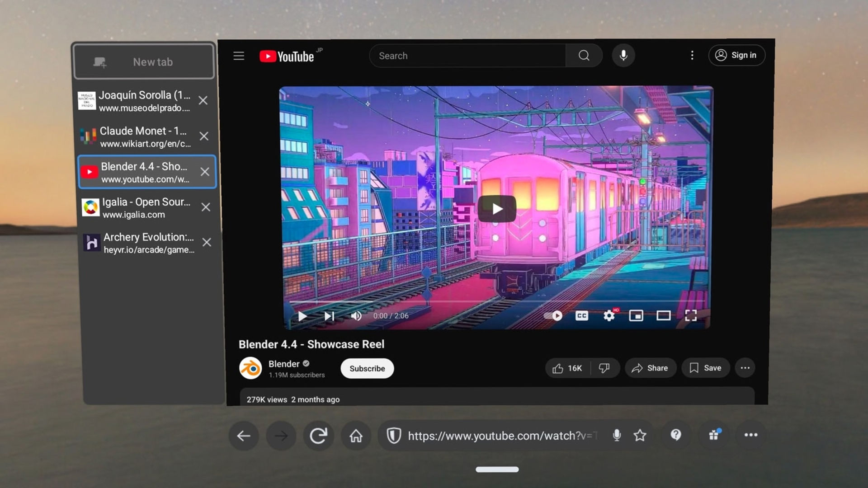Open the player settings gear
Viewport: 868px width, 488px height.
[x=609, y=315]
